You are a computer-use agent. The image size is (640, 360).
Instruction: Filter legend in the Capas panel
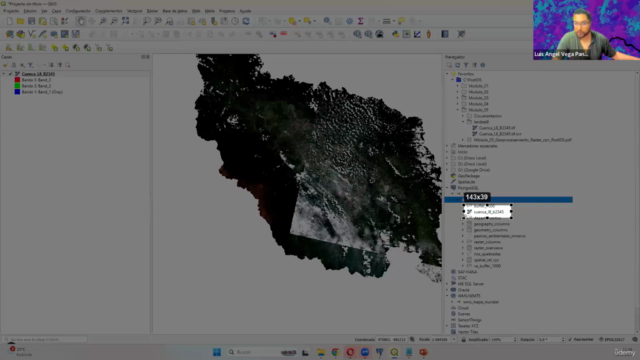pos(31,65)
